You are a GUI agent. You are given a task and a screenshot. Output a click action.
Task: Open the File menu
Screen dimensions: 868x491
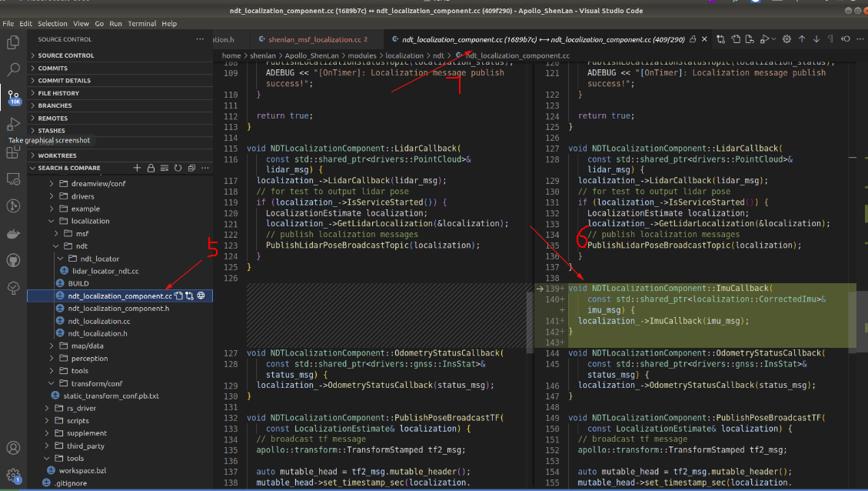click(x=8, y=24)
